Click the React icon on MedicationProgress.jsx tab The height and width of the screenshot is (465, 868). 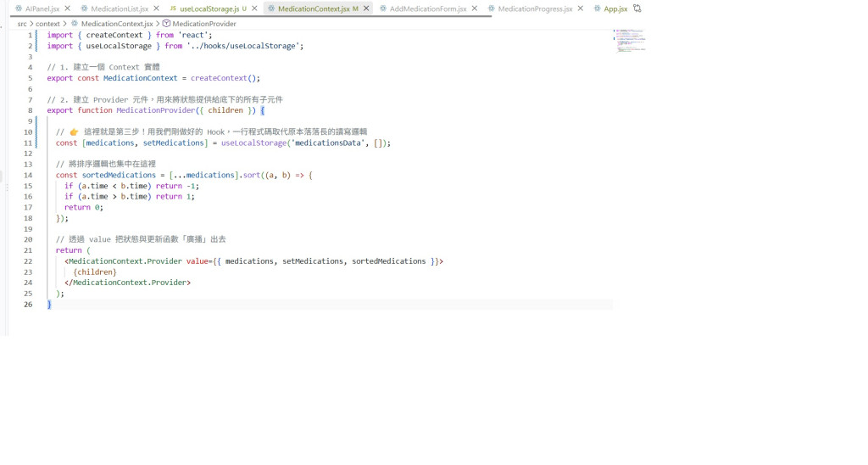point(491,8)
